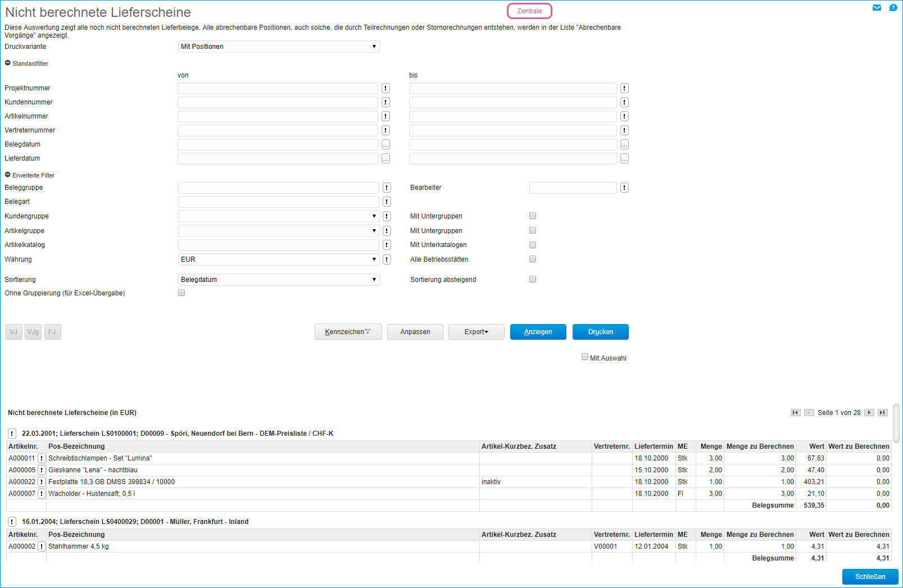The width and height of the screenshot is (903, 588).
Task: Open lookup icon beside Bearbeiter field
Action: coord(624,188)
